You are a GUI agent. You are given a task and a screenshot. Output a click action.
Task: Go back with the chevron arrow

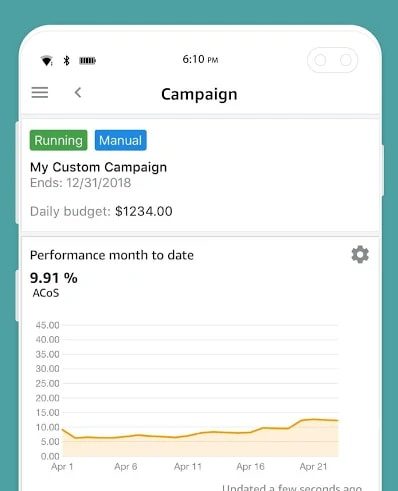point(78,93)
